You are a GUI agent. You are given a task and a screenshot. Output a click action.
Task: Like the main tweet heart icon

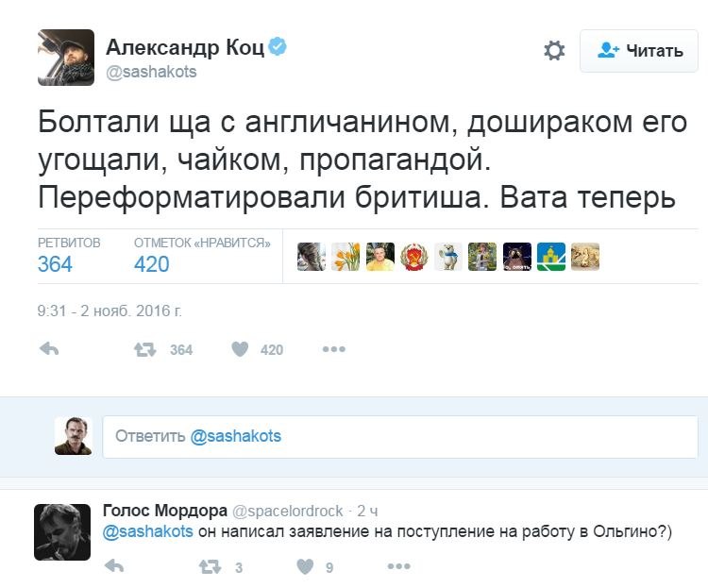point(240,349)
